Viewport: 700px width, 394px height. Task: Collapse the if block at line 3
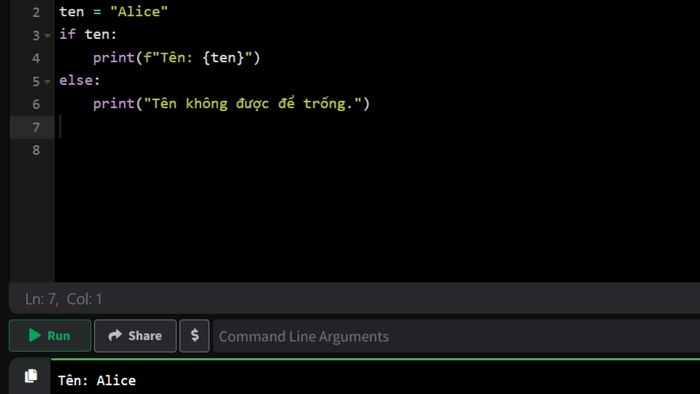48,35
